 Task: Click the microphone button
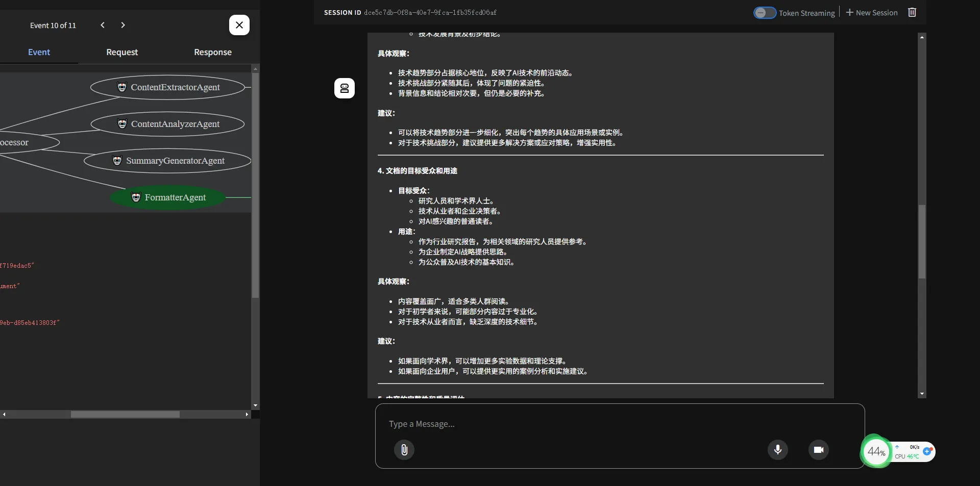(778, 450)
